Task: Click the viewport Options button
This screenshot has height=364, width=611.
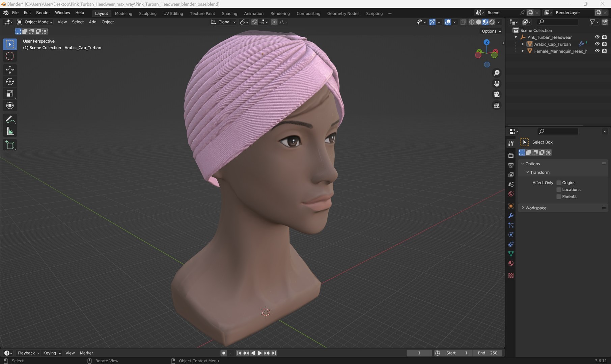Action: pos(491,31)
